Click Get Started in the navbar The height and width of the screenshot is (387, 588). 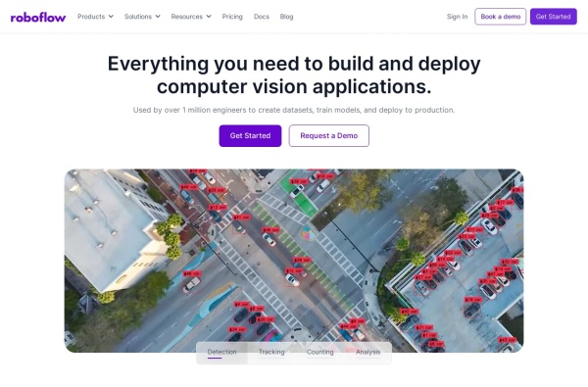(x=553, y=17)
